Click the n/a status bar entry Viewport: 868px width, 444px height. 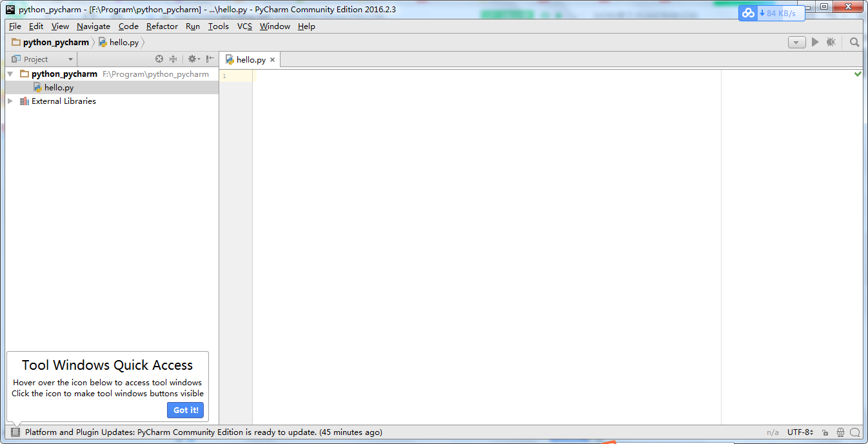coord(773,432)
